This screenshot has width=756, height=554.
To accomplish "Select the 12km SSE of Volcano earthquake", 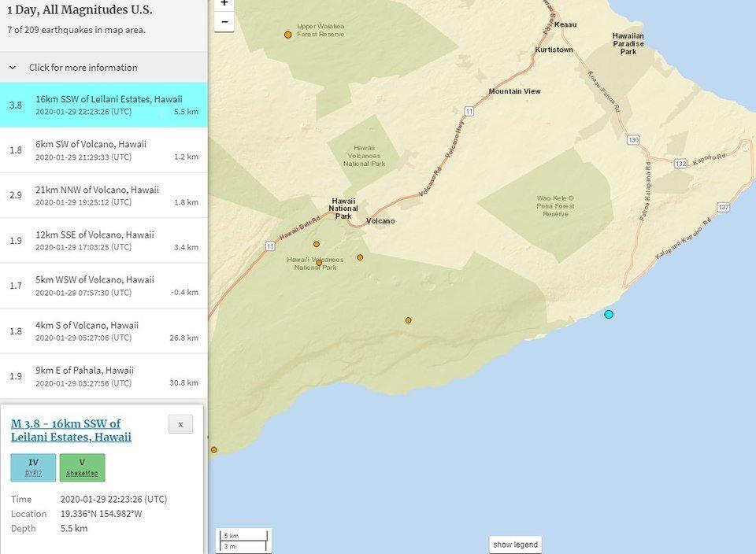I will (x=104, y=240).
